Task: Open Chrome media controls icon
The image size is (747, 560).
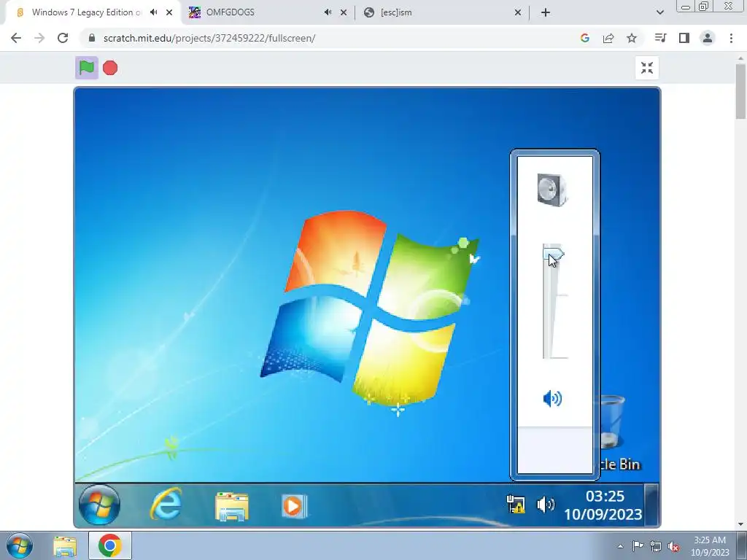Action: pyautogui.click(x=660, y=38)
